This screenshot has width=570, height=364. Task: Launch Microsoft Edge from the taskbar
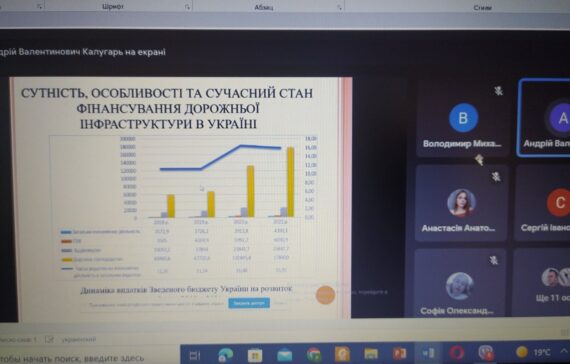click(225, 355)
